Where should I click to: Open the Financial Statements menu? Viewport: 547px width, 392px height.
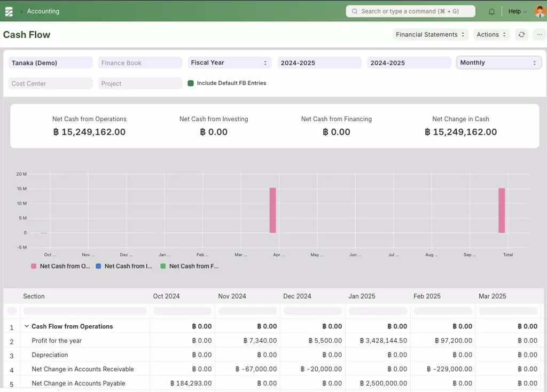pos(431,35)
